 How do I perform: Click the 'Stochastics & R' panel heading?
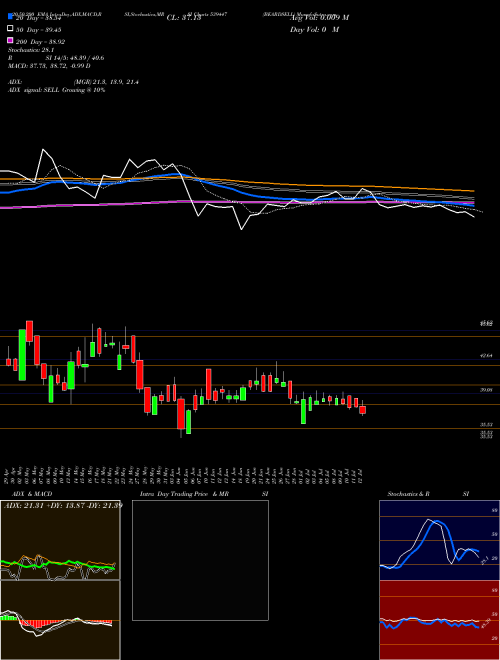pyautogui.click(x=409, y=494)
